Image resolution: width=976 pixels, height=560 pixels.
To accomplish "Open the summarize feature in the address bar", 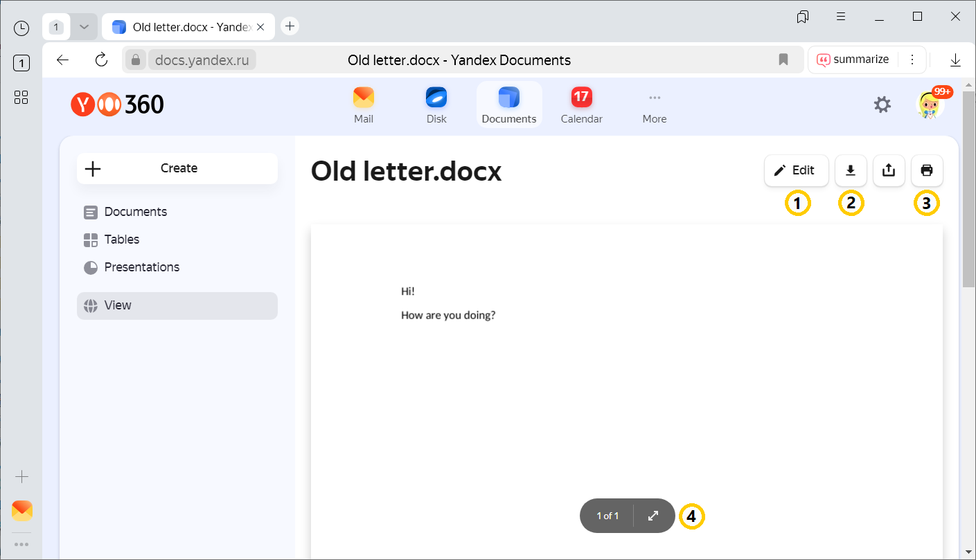I will (x=853, y=60).
